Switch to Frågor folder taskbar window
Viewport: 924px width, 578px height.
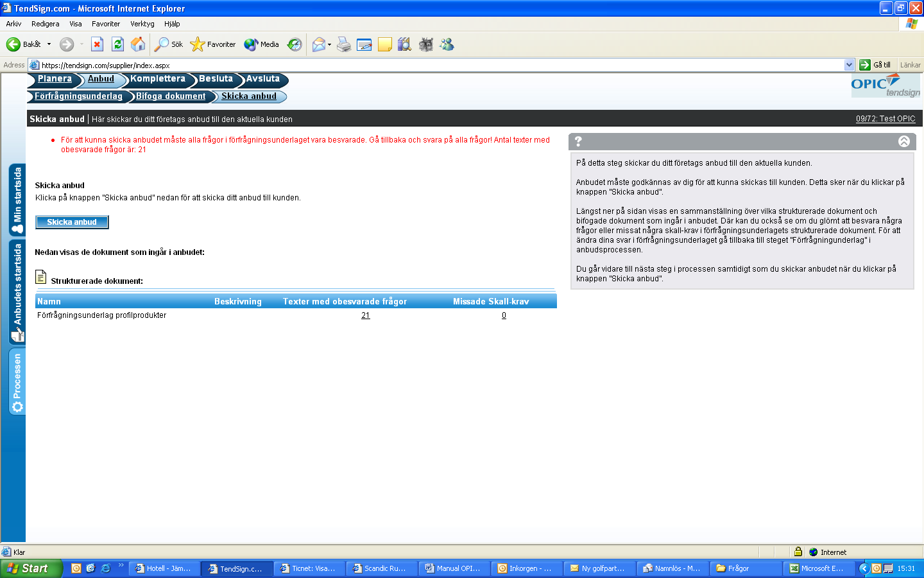(744, 568)
